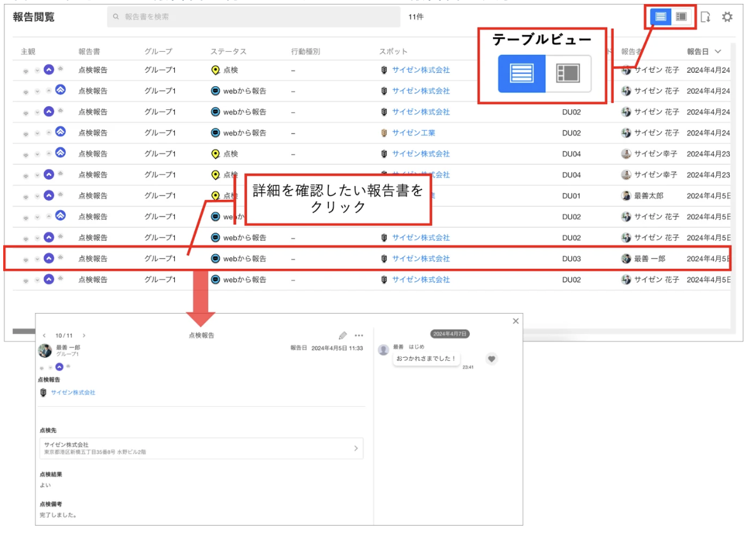Select double-up rating in the DU03 row

60,257
